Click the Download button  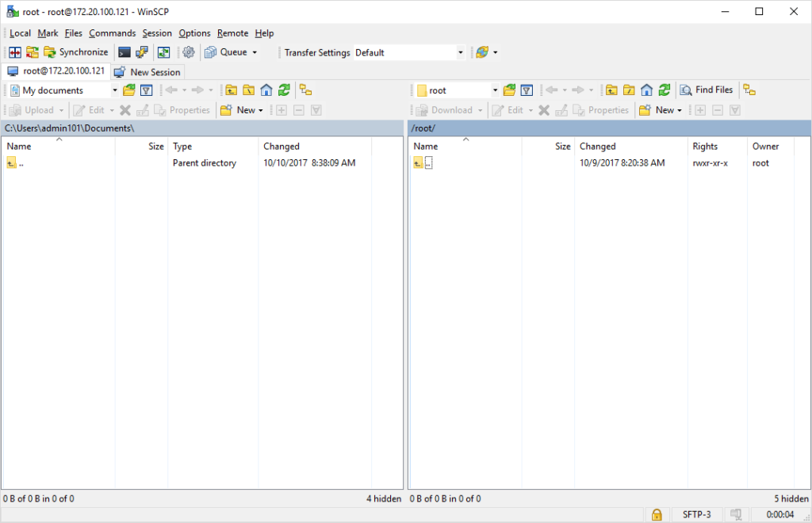[x=447, y=109]
